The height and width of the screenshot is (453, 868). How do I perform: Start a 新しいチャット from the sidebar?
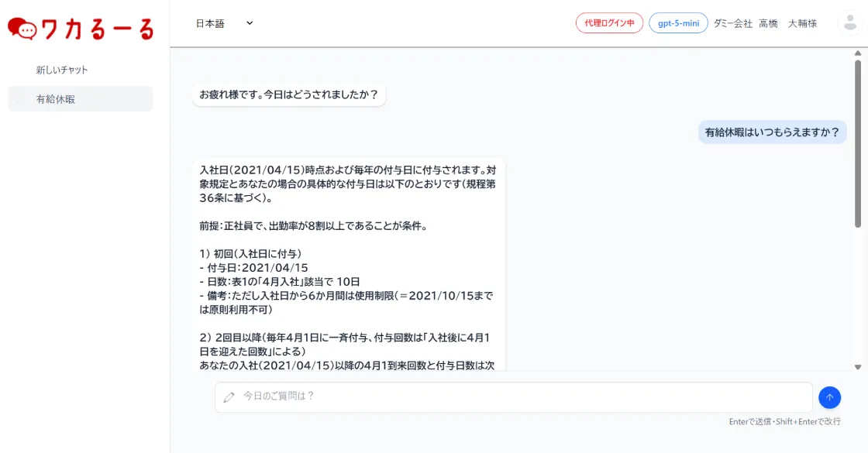click(62, 70)
